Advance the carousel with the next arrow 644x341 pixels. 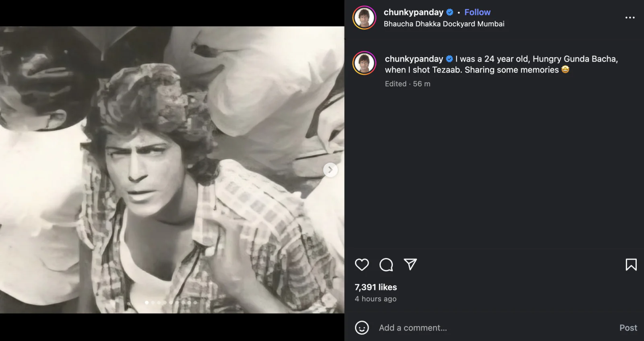pyautogui.click(x=330, y=169)
